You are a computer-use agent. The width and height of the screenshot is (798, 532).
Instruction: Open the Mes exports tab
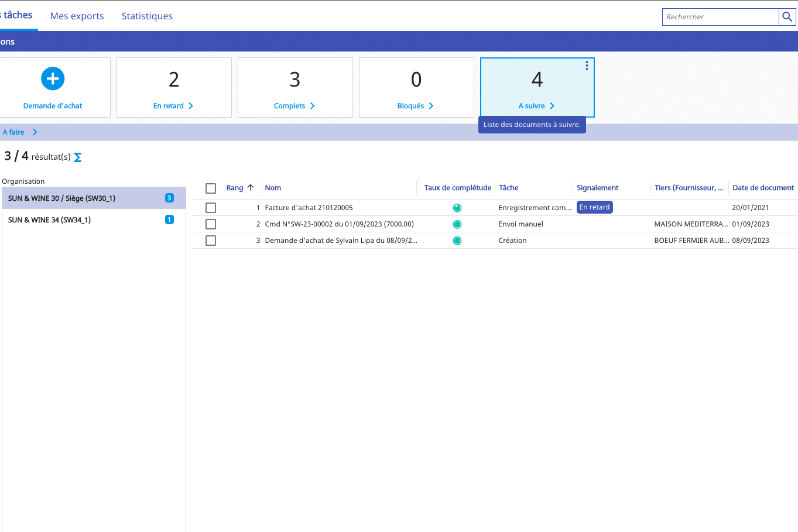77,16
